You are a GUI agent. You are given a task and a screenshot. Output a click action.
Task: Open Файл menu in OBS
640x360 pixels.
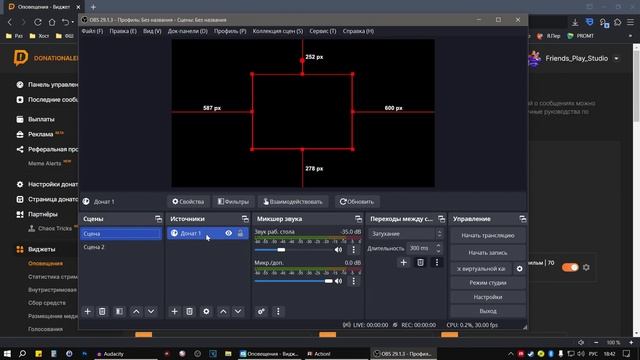(x=92, y=31)
